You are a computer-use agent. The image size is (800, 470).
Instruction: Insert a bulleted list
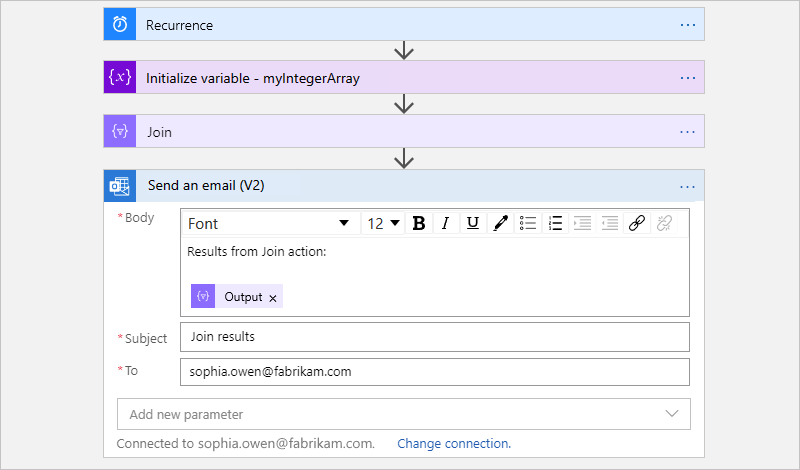[x=529, y=223]
